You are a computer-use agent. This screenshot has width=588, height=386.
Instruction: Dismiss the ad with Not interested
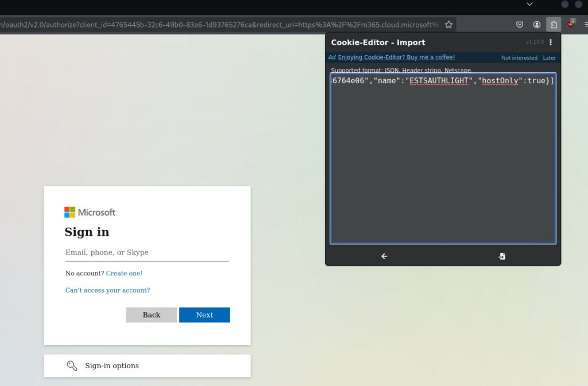point(519,58)
